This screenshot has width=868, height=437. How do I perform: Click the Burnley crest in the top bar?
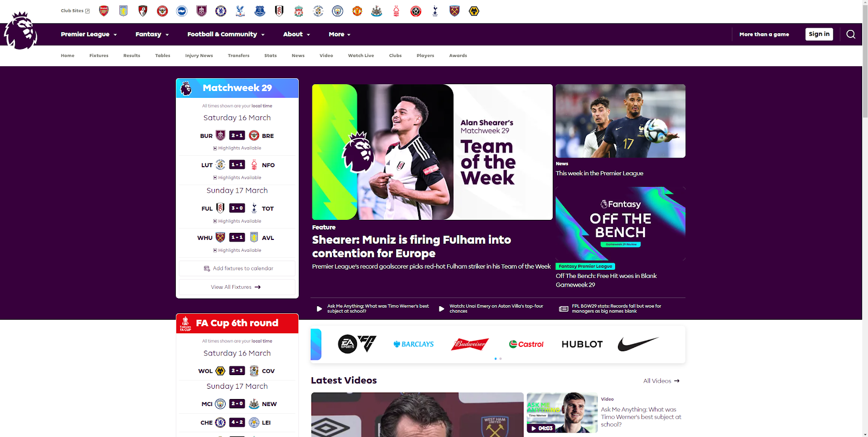point(201,11)
